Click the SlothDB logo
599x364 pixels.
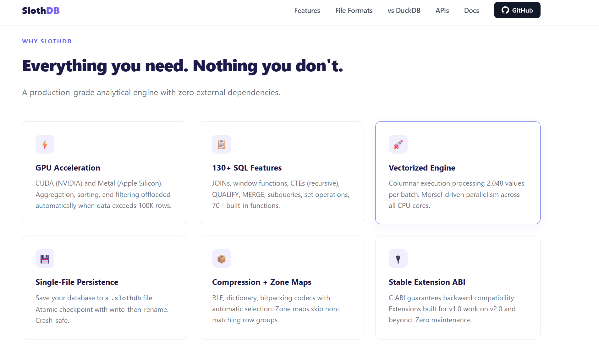(x=41, y=10)
